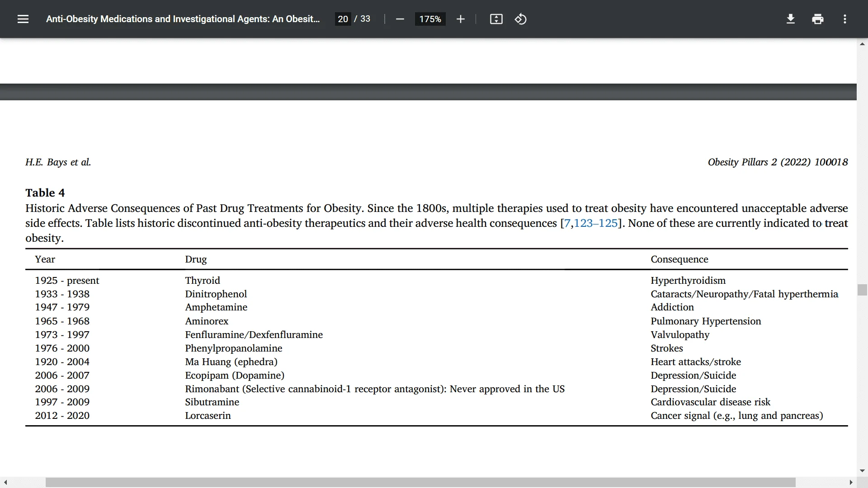Click the 'Heart attacks/stroke' consequence cell

(696, 362)
